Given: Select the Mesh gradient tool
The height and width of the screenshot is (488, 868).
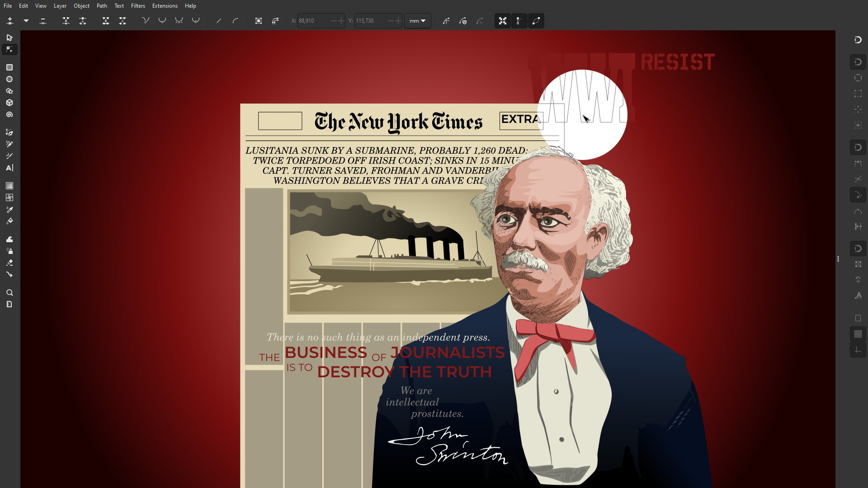Looking at the screenshot, I should [x=9, y=197].
